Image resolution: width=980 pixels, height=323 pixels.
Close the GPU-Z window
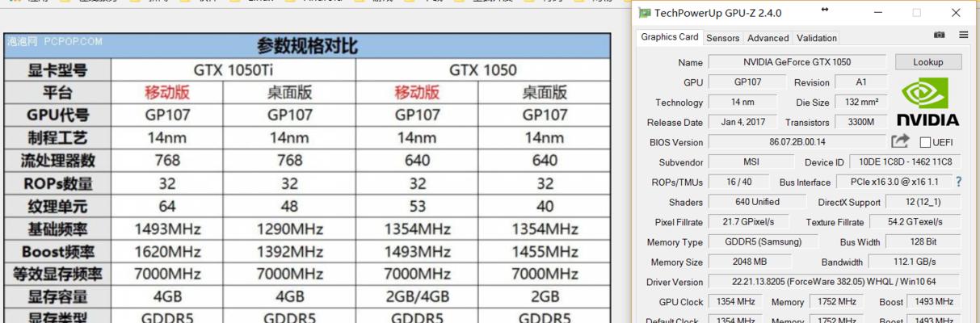(956, 13)
